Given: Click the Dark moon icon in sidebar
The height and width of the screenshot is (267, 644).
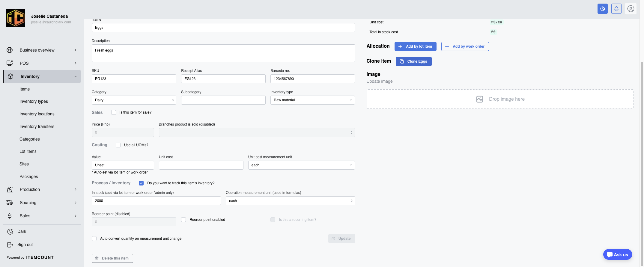Looking at the screenshot, I should [x=10, y=231].
